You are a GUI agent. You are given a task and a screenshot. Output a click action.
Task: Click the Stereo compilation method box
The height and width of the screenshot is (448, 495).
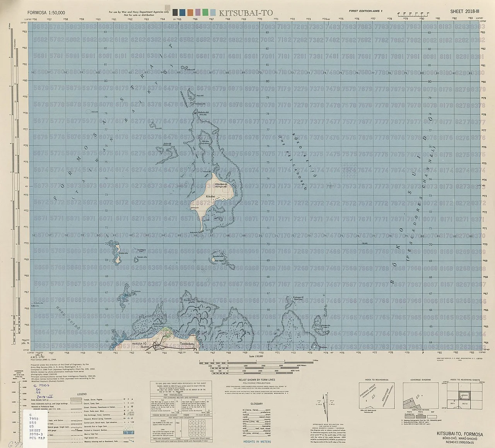[x=420, y=417]
